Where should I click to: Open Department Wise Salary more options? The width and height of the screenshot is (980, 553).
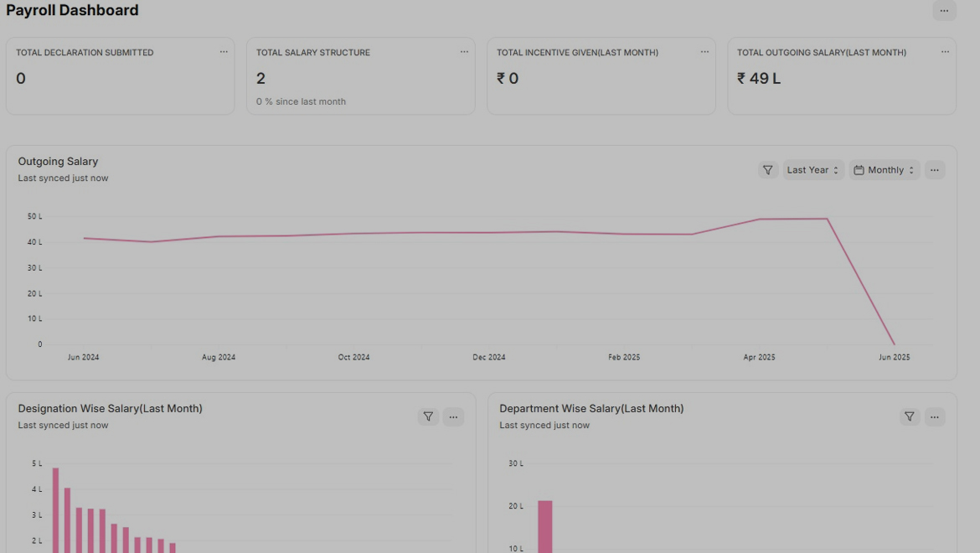(x=935, y=416)
